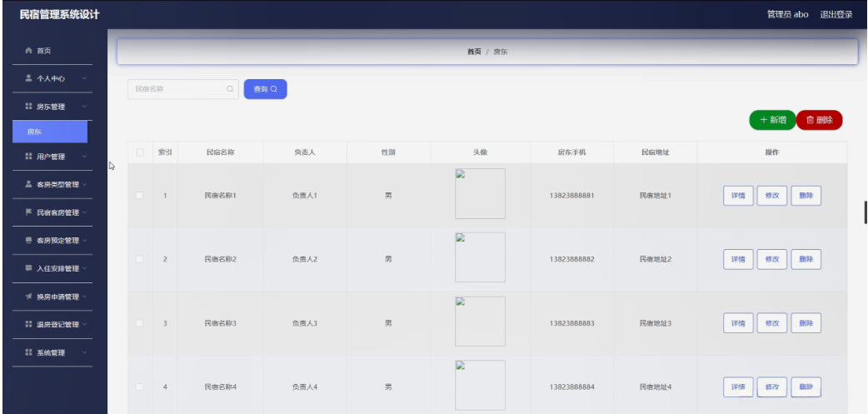This screenshot has height=414, width=868.
Task: Click 详情 for row 民宿名称3
Action: (738, 323)
